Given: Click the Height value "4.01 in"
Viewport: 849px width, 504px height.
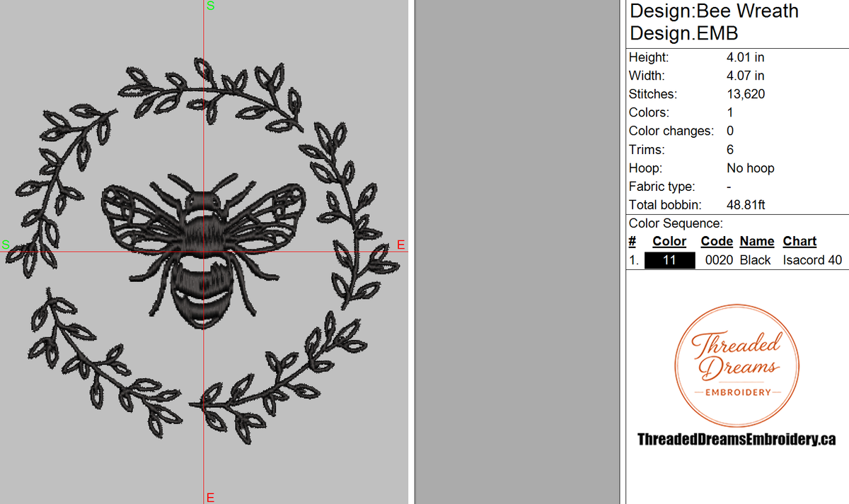Looking at the screenshot, I should [x=745, y=57].
